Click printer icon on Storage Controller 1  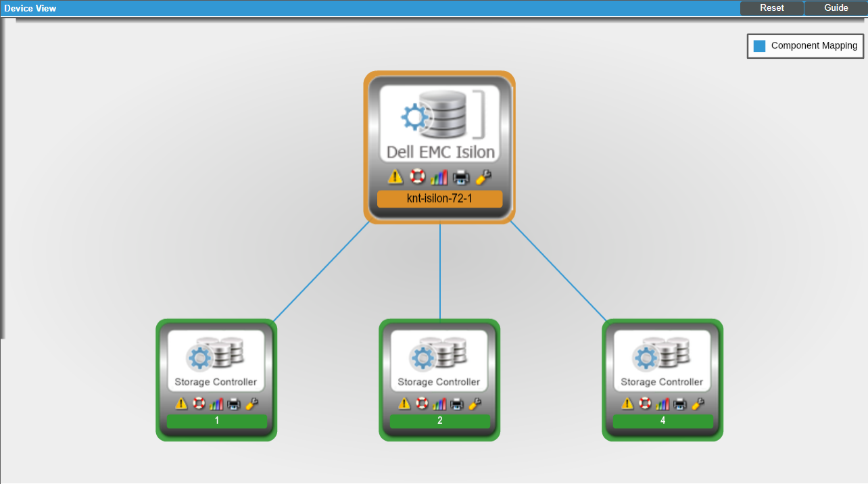point(234,404)
